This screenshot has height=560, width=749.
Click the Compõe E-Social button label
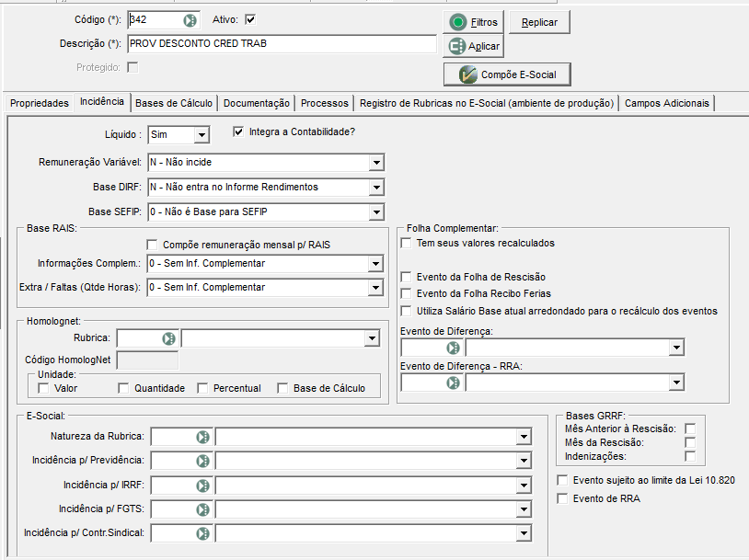coord(519,74)
